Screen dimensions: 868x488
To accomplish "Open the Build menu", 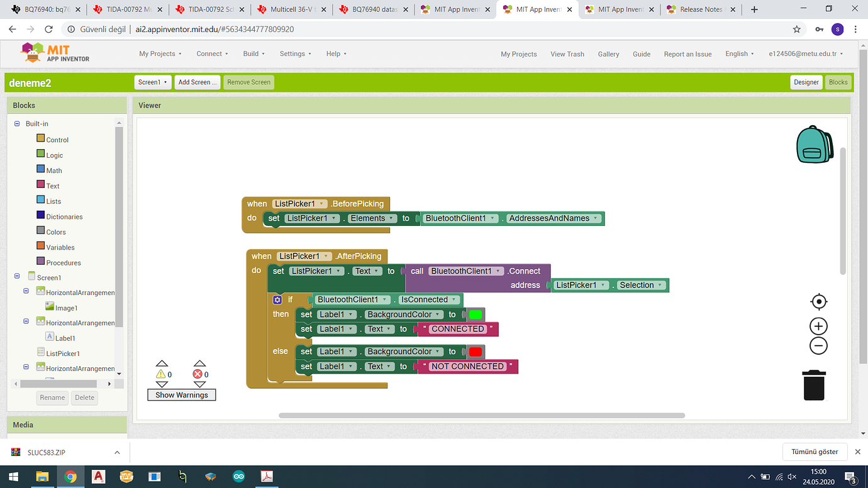I will coord(253,54).
